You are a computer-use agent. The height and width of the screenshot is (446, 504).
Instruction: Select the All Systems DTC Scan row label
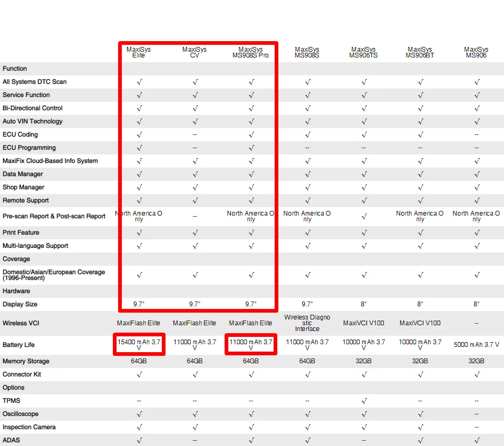pos(35,82)
